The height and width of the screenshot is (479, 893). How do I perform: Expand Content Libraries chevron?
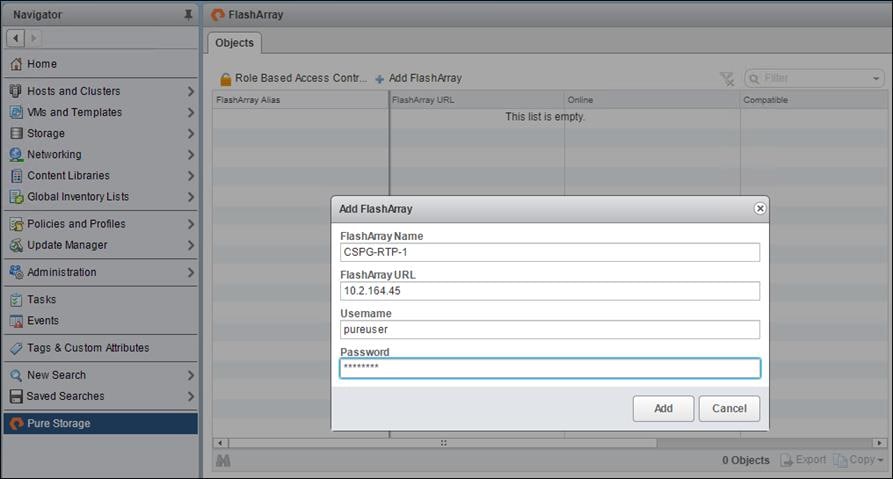click(190, 175)
